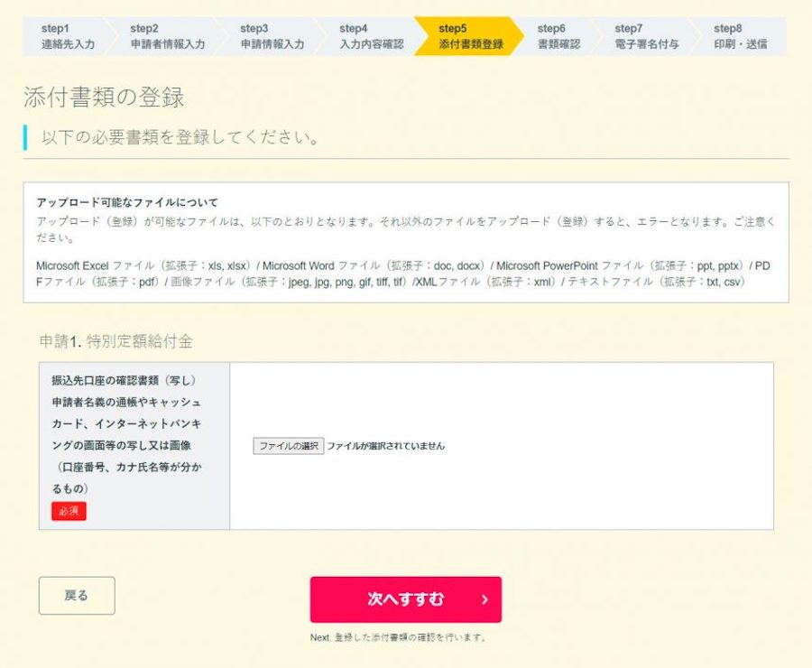Click the ファイルが選択されていません file status text
Image resolution: width=812 pixels, height=668 pixels.
click(x=385, y=446)
